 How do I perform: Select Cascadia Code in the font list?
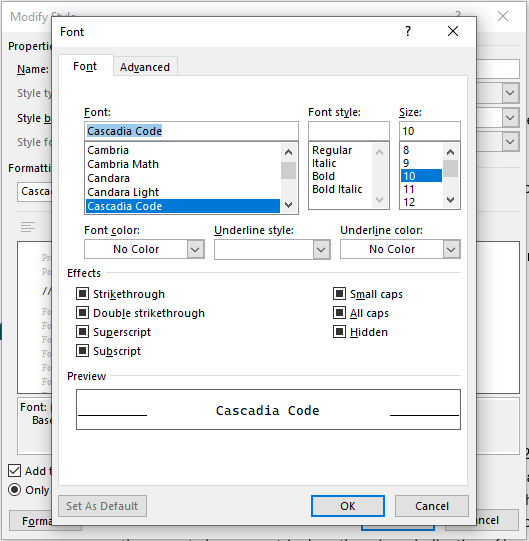click(183, 206)
